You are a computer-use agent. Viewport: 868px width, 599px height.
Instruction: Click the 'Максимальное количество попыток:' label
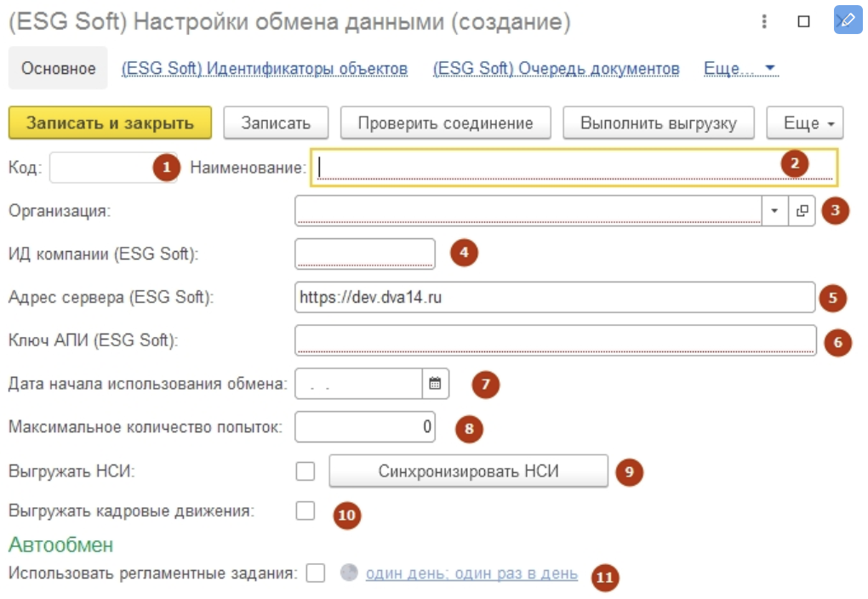[146, 427]
